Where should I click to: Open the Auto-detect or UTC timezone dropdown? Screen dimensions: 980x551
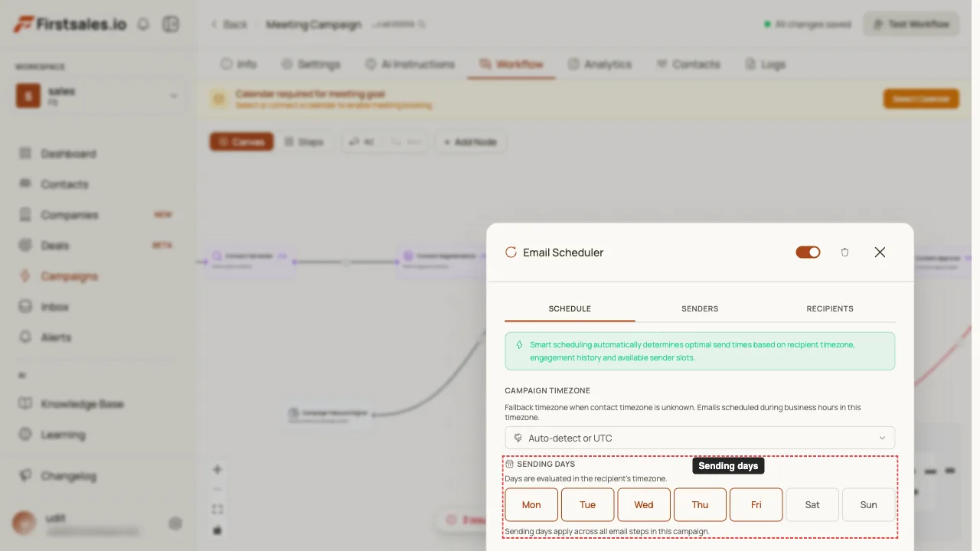pyautogui.click(x=700, y=438)
